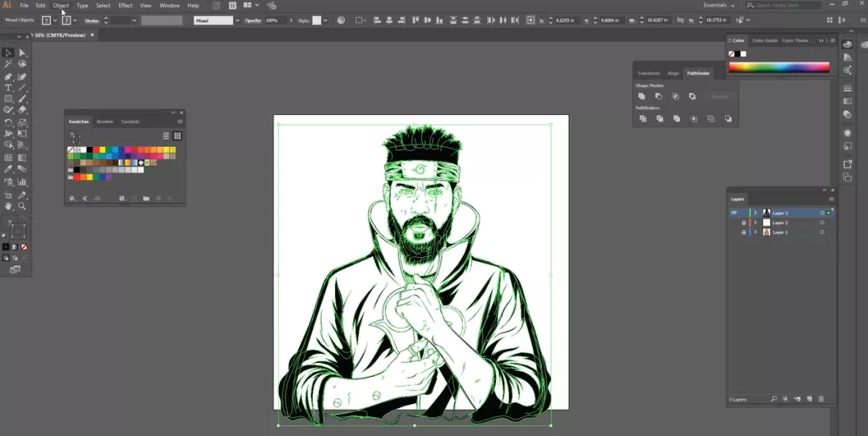Click the Unite shape mode in Pathfinder
Viewport: 868px width, 436px height.
tap(641, 96)
